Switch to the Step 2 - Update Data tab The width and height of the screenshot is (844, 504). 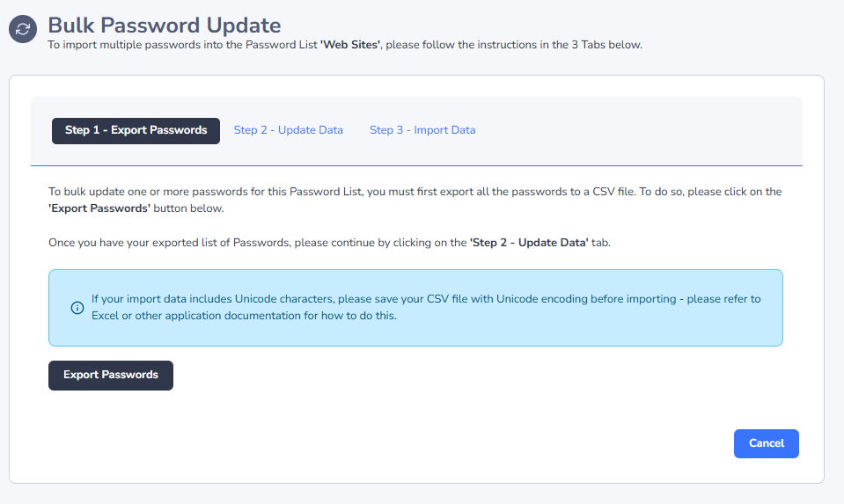[x=288, y=130]
